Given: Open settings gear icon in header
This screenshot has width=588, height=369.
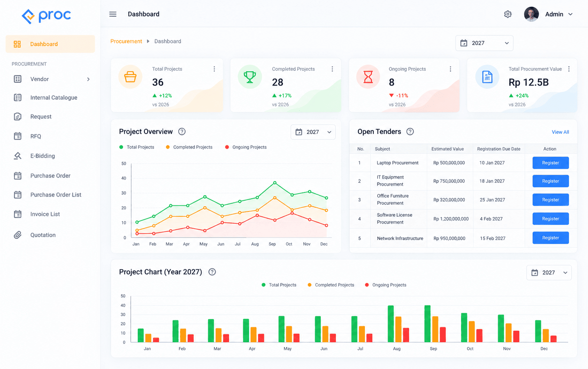Looking at the screenshot, I should click(x=508, y=14).
